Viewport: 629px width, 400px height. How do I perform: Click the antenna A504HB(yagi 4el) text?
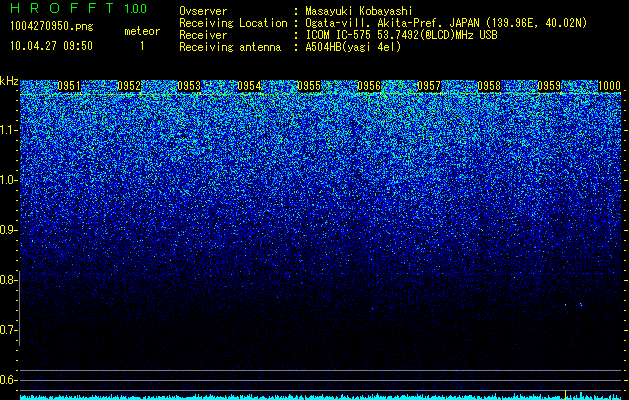coord(353,47)
